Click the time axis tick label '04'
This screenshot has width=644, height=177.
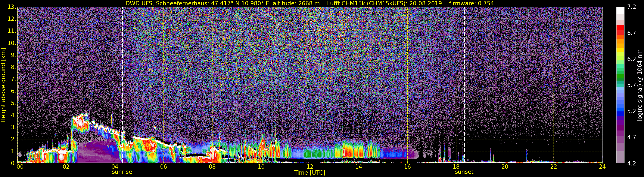[115, 167]
